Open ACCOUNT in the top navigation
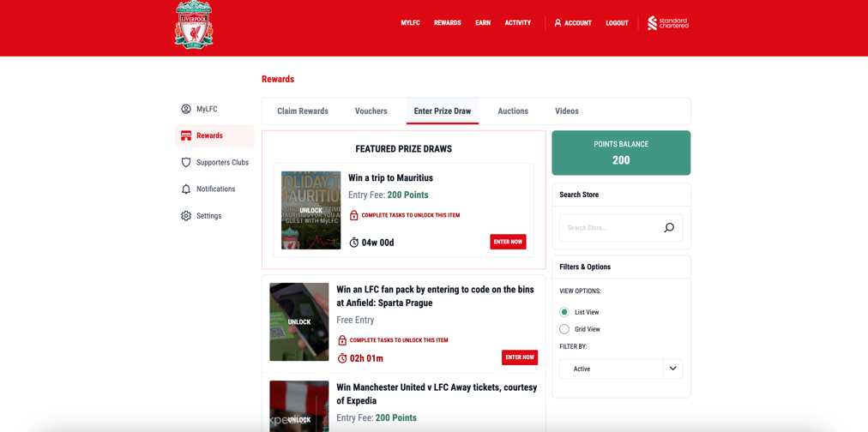 tap(573, 22)
